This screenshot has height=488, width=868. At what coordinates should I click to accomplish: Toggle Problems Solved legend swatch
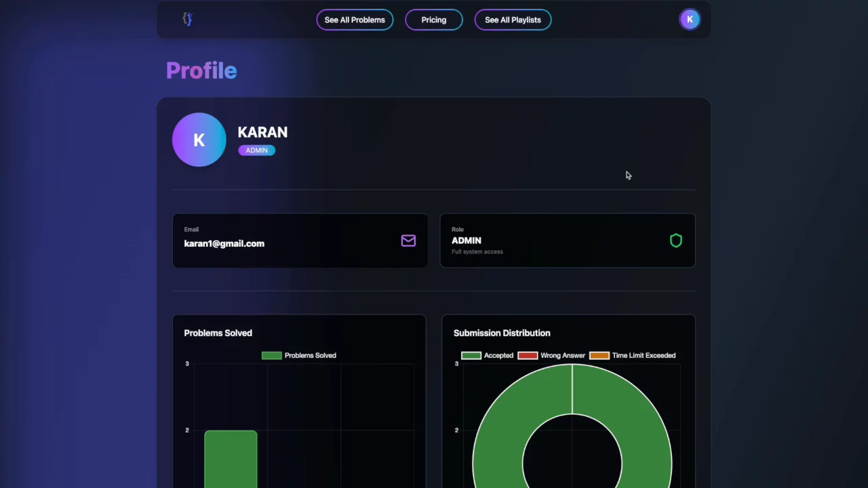click(271, 355)
